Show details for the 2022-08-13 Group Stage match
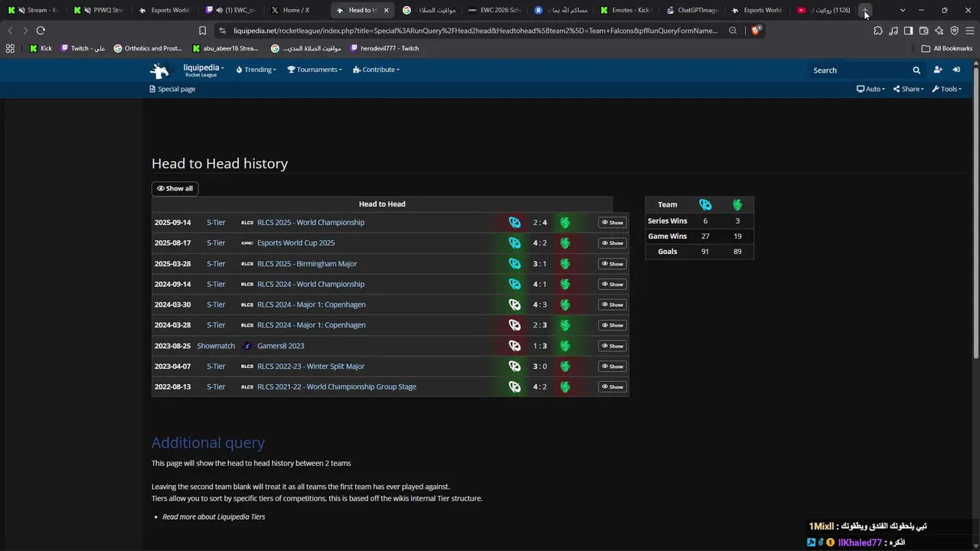Screen dimensions: 980x551 [612, 387]
